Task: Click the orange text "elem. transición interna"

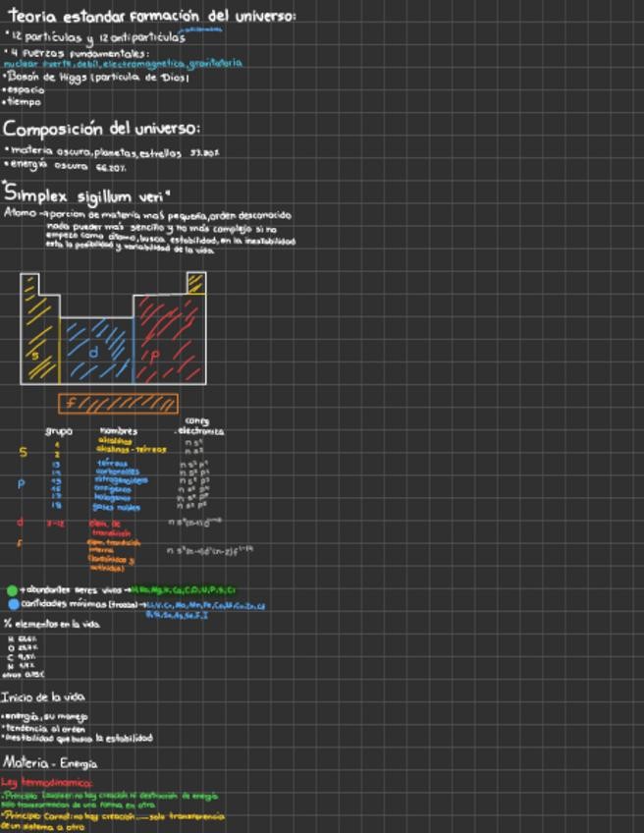Action: (114, 546)
